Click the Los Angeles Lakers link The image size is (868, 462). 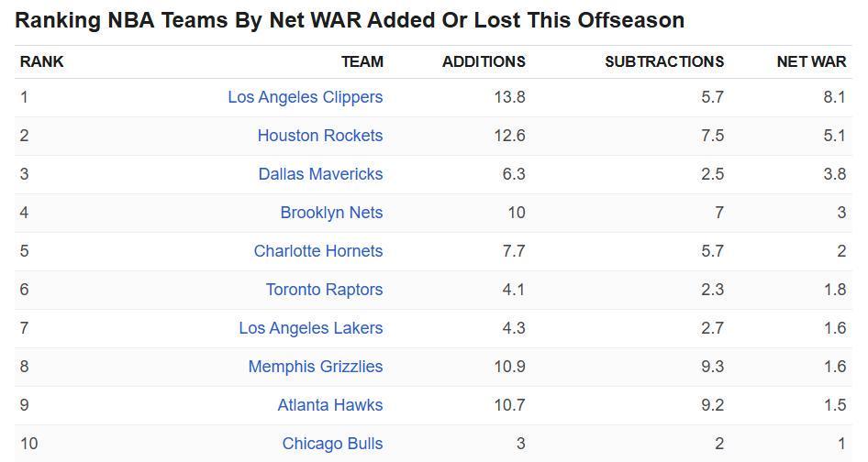coord(310,328)
